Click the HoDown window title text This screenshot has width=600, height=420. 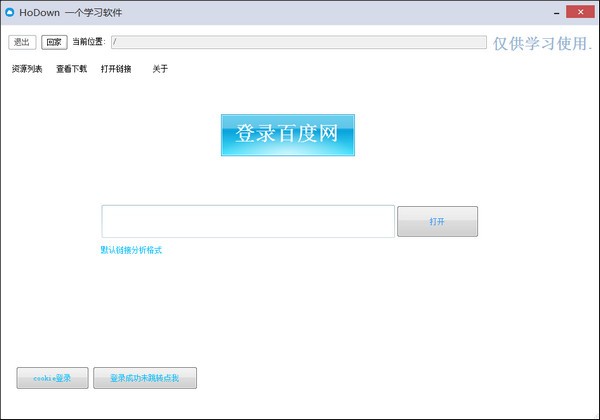click(78, 12)
